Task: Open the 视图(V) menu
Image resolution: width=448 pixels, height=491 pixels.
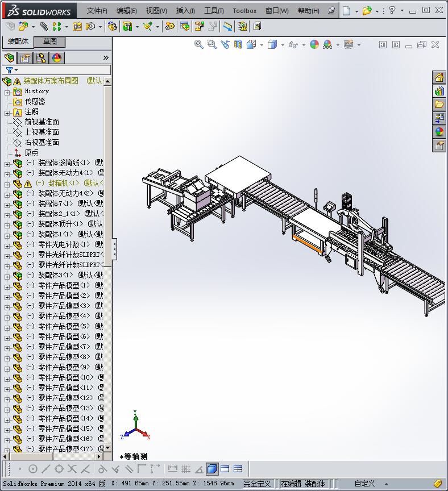Action: [x=156, y=11]
